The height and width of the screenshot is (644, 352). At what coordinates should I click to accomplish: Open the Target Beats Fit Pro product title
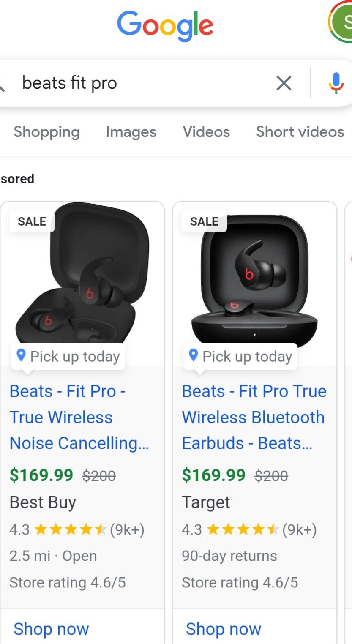point(253,417)
